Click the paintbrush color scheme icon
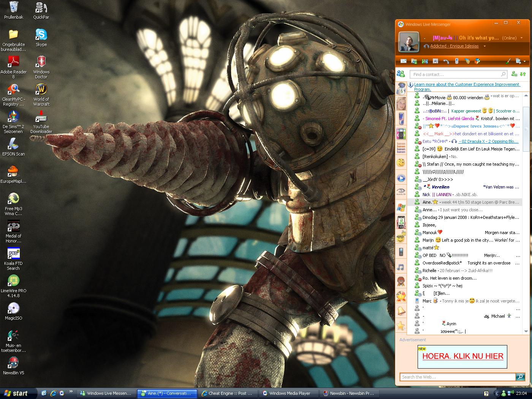 (x=509, y=61)
